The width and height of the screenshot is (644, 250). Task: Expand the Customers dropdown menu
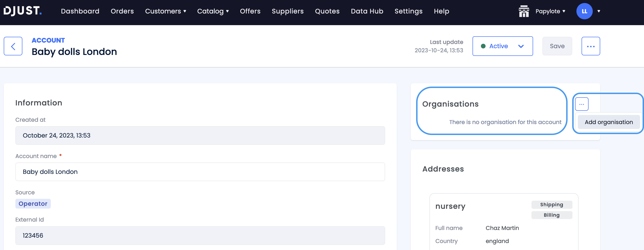coord(165,11)
